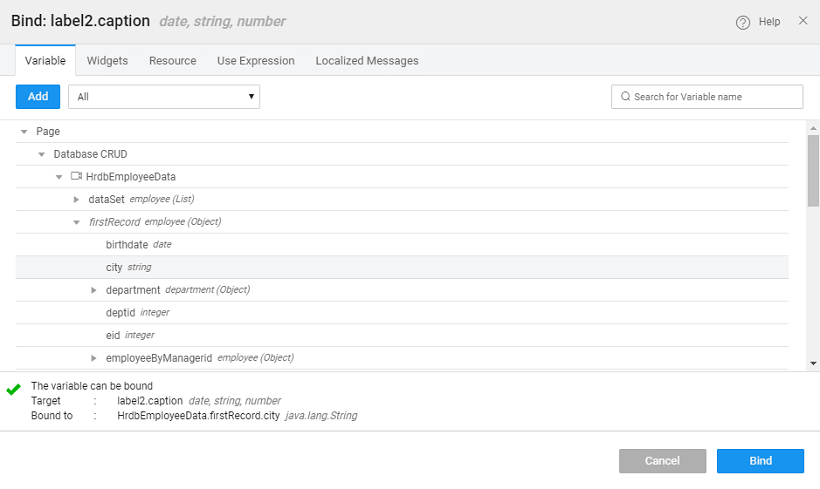The image size is (820, 489).
Task: Open the All filter dropdown
Action: (164, 97)
